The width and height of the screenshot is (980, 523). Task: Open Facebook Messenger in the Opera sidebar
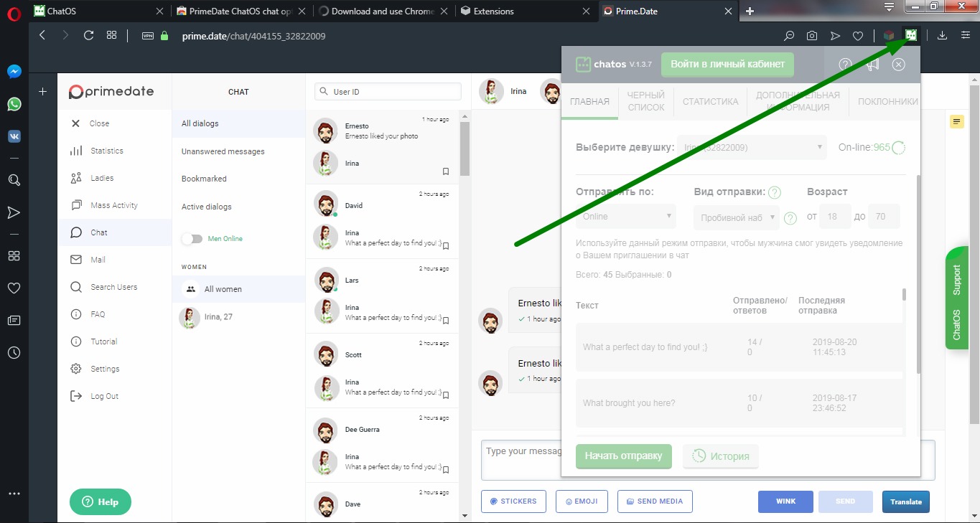[14, 72]
